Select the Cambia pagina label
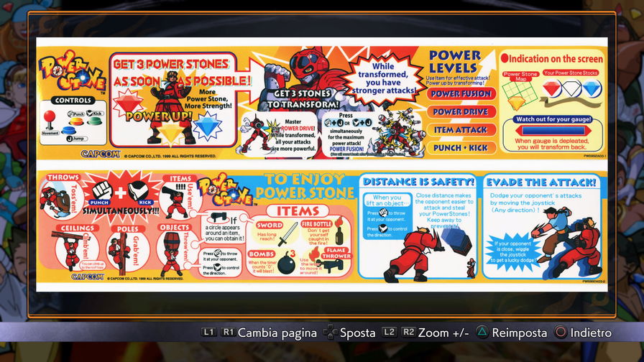Screen dimensions: 644x362 [277, 333]
